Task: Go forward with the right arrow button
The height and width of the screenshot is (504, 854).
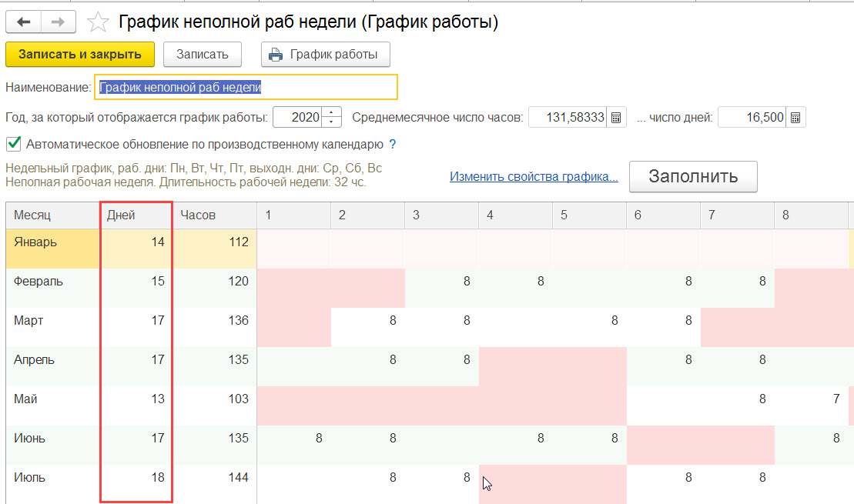Action: [59, 22]
